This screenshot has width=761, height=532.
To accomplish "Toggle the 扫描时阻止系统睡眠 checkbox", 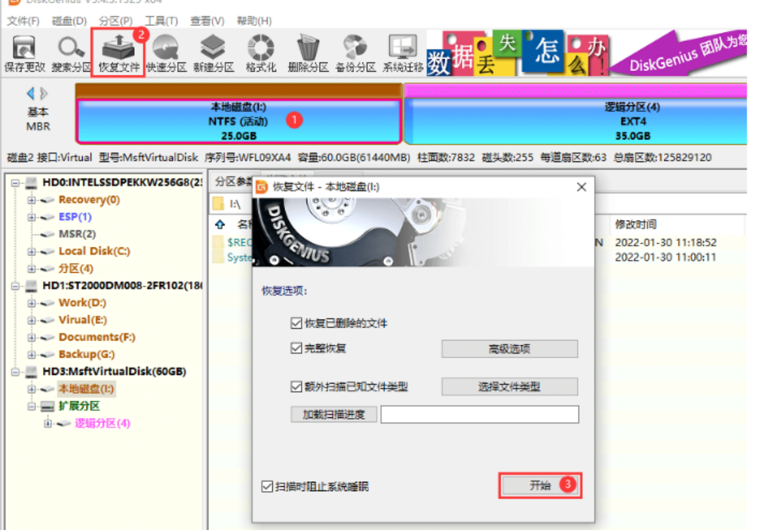I will pos(267,486).
